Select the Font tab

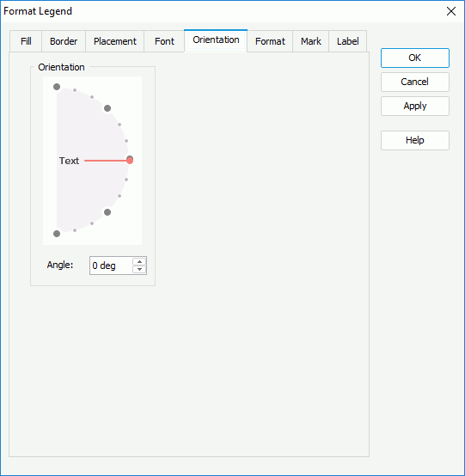point(164,41)
